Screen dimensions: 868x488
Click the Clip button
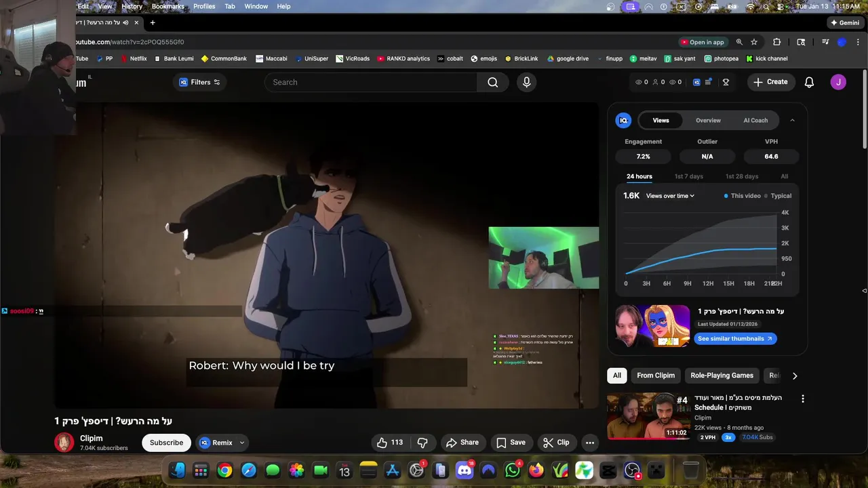tap(556, 443)
